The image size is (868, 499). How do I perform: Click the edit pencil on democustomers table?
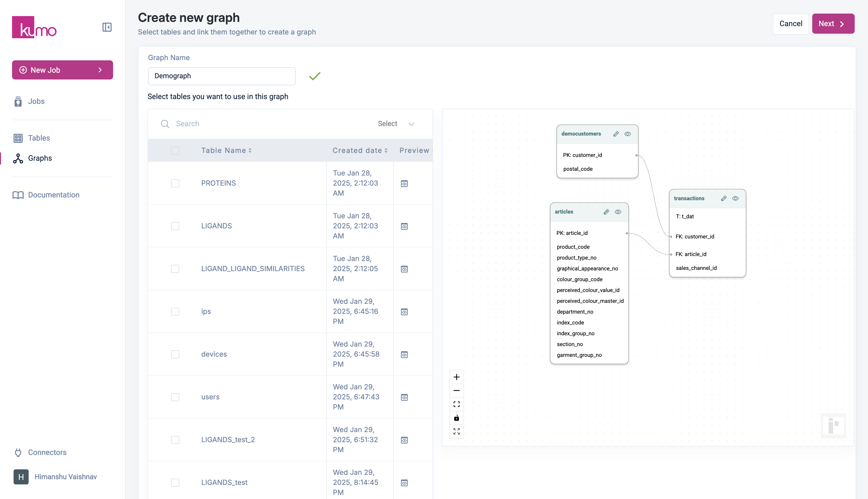click(616, 134)
